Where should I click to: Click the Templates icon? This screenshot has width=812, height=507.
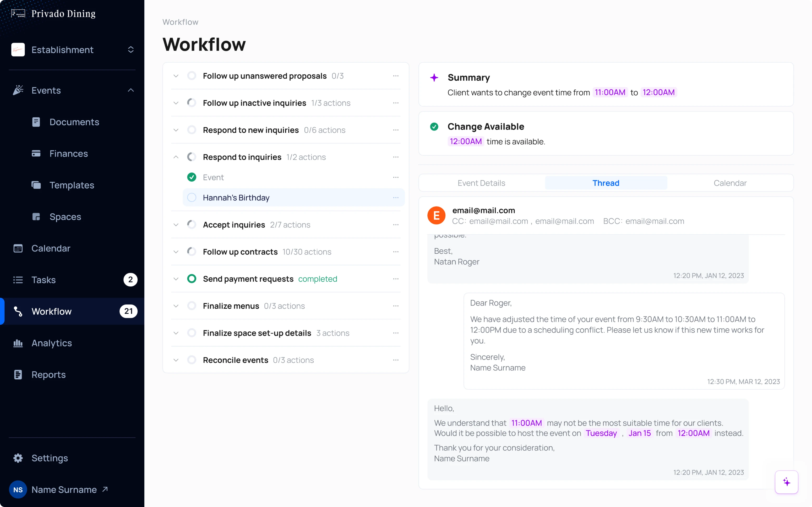point(36,185)
